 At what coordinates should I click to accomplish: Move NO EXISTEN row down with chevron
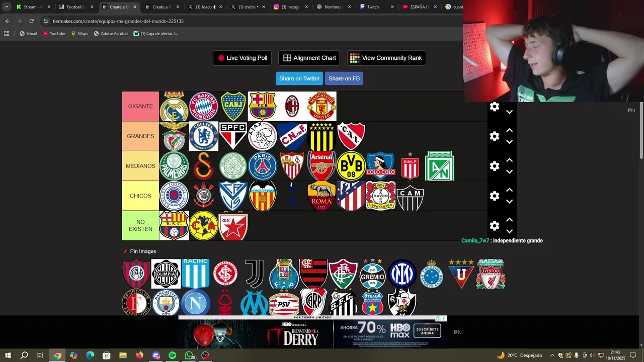pyautogui.click(x=509, y=231)
